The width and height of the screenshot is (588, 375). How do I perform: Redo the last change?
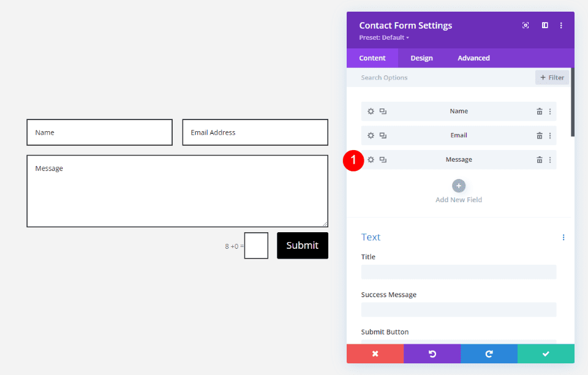(x=489, y=354)
